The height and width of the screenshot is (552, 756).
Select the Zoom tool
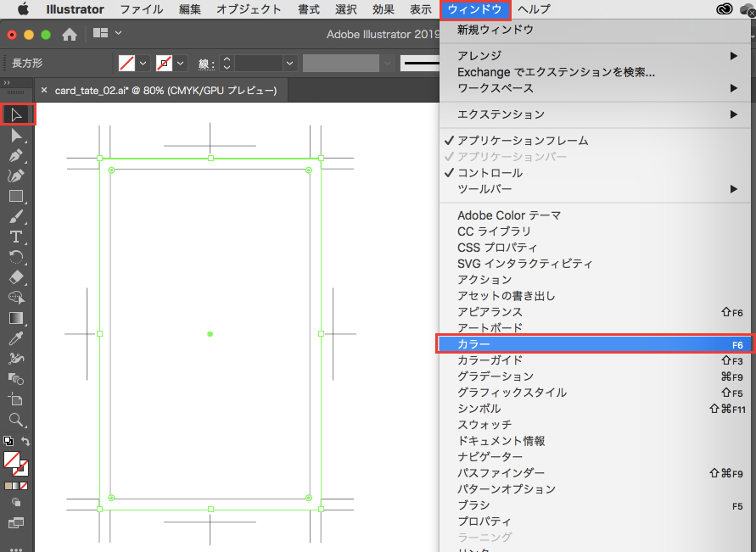[16, 420]
